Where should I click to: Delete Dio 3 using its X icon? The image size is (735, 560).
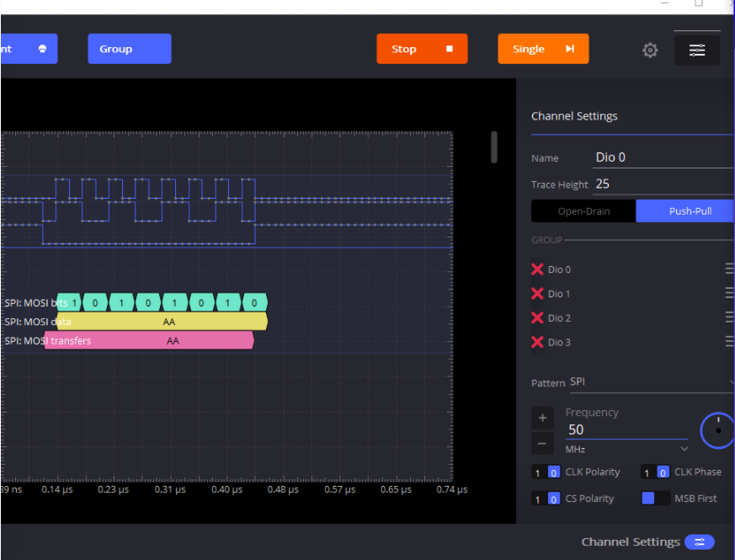[x=537, y=342]
